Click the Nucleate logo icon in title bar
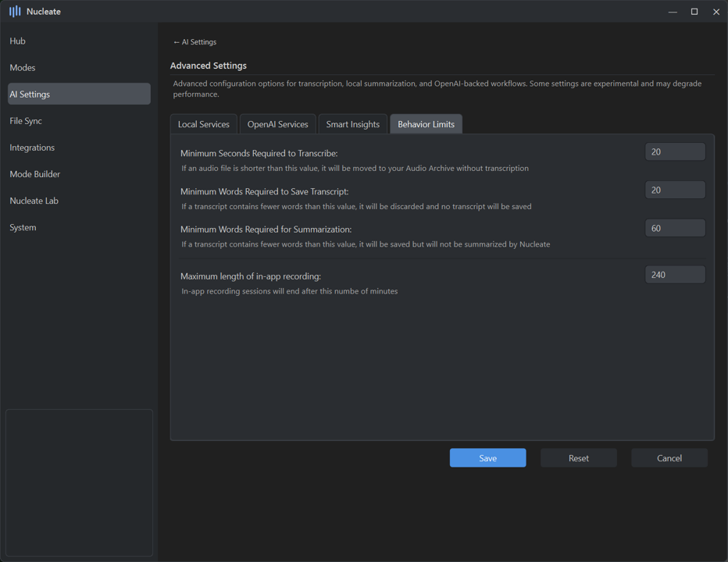The width and height of the screenshot is (728, 562). click(x=15, y=12)
